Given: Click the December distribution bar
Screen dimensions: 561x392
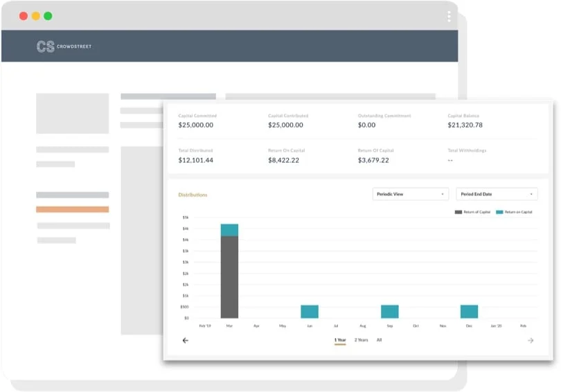Looking at the screenshot, I should click(x=470, y=312).
